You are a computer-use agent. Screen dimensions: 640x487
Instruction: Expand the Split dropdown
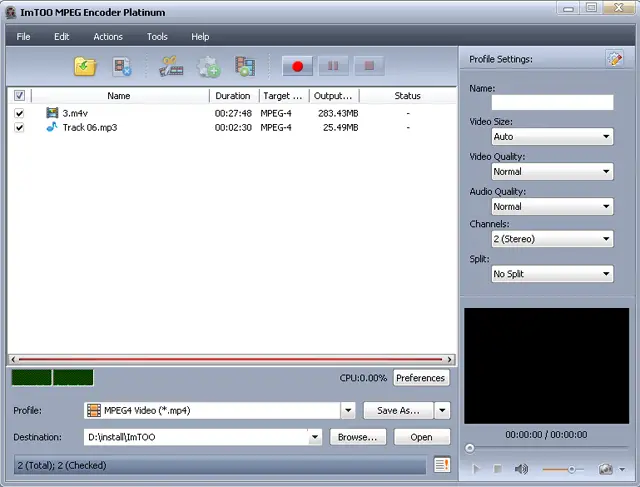pos(607,274)
